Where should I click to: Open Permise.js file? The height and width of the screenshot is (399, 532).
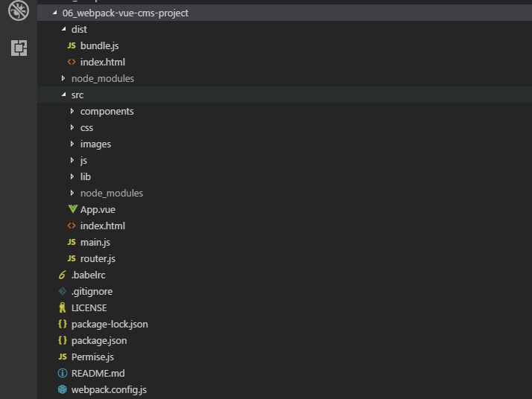(x=92, y=357)
